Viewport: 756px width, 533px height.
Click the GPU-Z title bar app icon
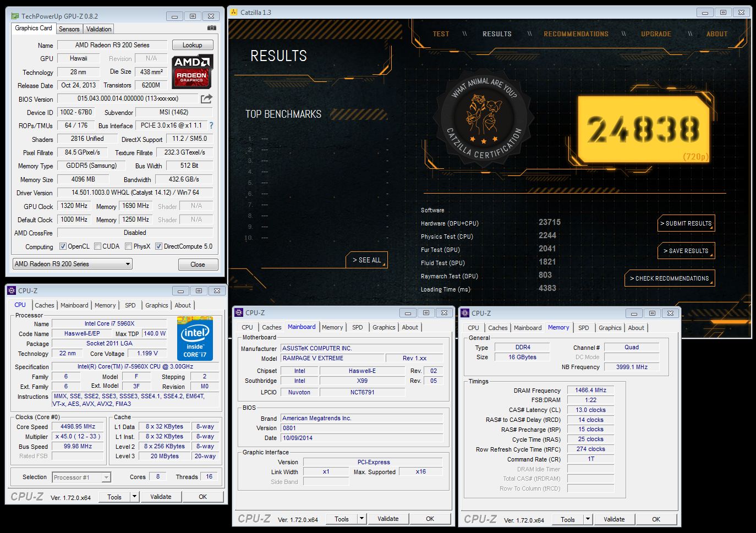click(x=15, y=17)
